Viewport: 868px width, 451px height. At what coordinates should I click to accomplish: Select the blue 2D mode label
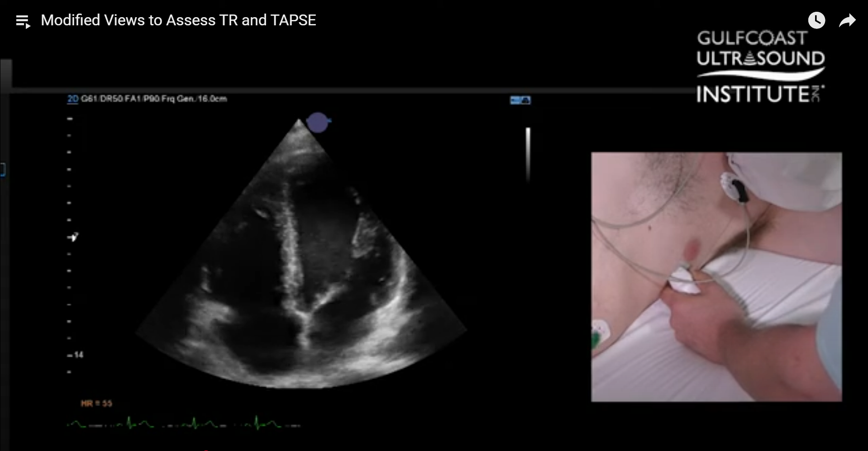[x=72, y=99]
